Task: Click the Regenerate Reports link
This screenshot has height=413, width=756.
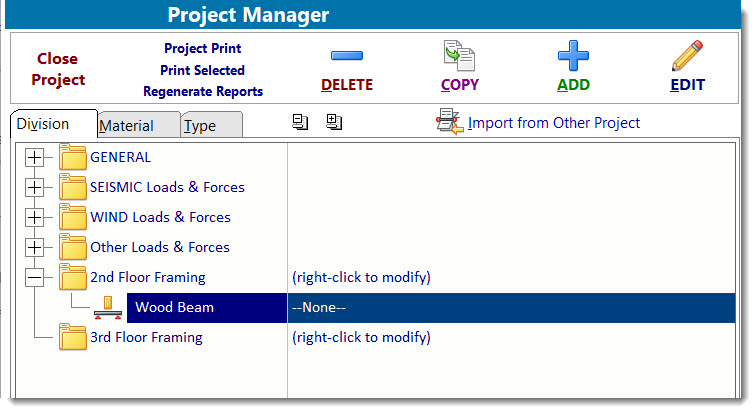Action: (203, 92)
